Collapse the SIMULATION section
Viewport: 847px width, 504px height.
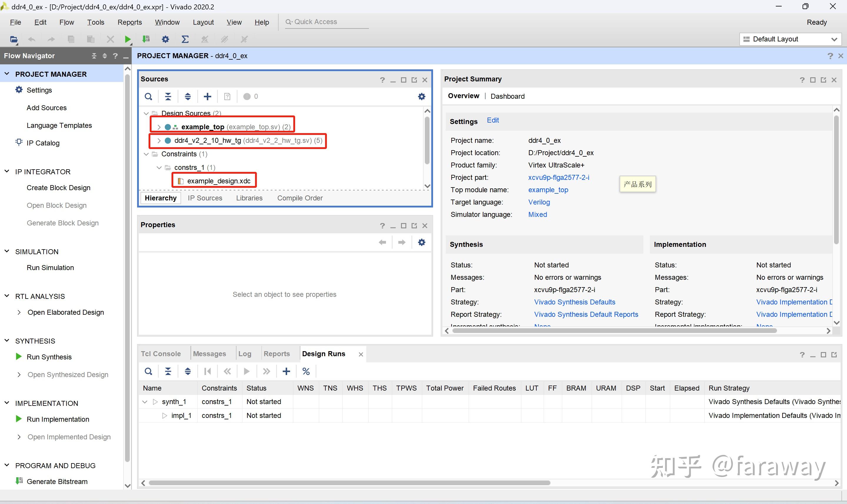(x=7, y=251)
